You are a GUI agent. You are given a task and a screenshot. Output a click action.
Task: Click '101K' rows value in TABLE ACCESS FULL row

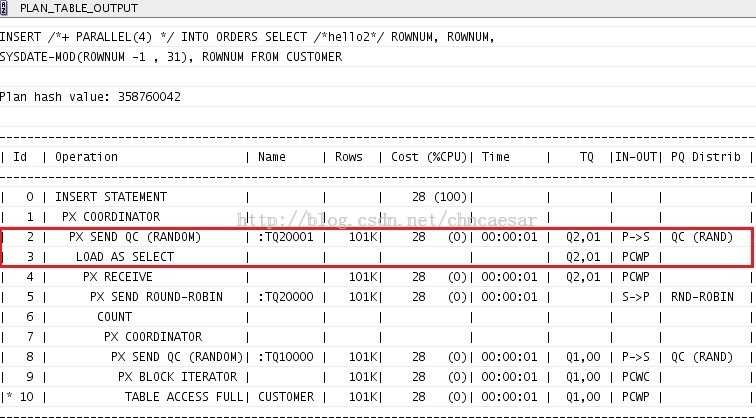click(363, 397)
